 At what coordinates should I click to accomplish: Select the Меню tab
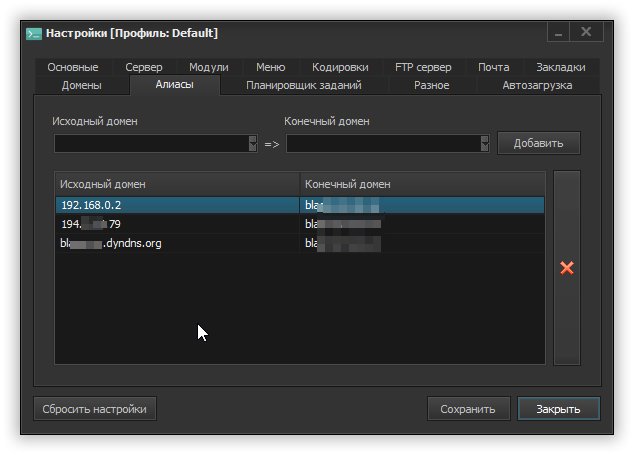[270, 67]
